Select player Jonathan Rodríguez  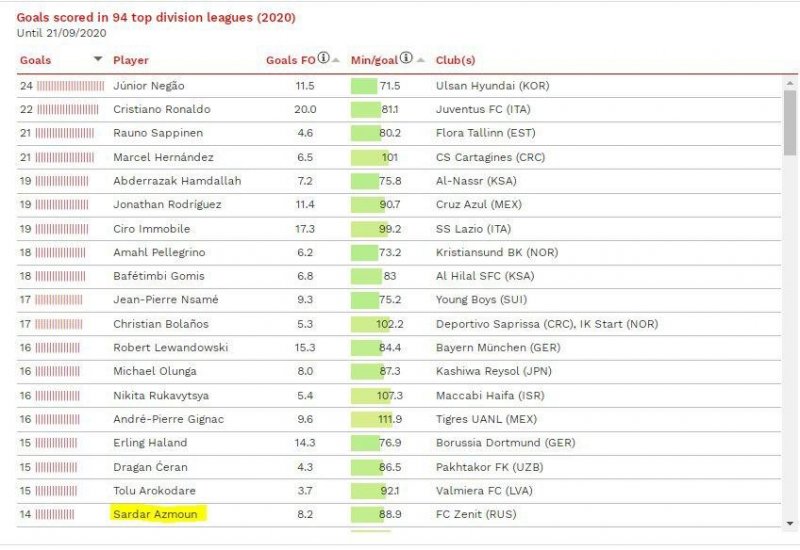[x=167, y=205]
